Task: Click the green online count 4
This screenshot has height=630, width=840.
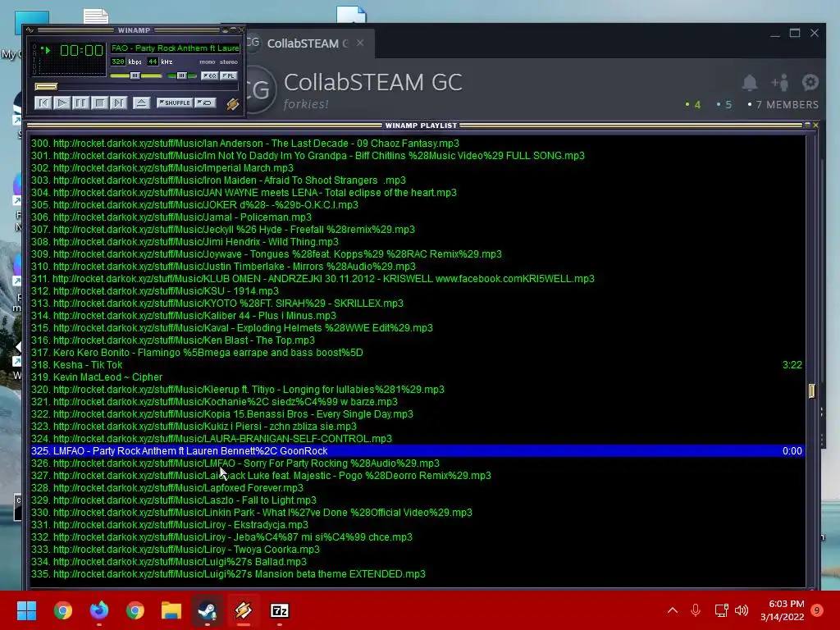Action: [x=697, y=104]
